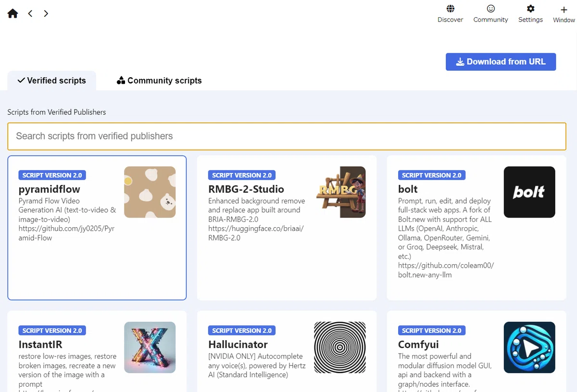Open the pyramidflow bear pattern thumbnail
This screenshot has height=392, width=577.
click(x=150, y=192)
